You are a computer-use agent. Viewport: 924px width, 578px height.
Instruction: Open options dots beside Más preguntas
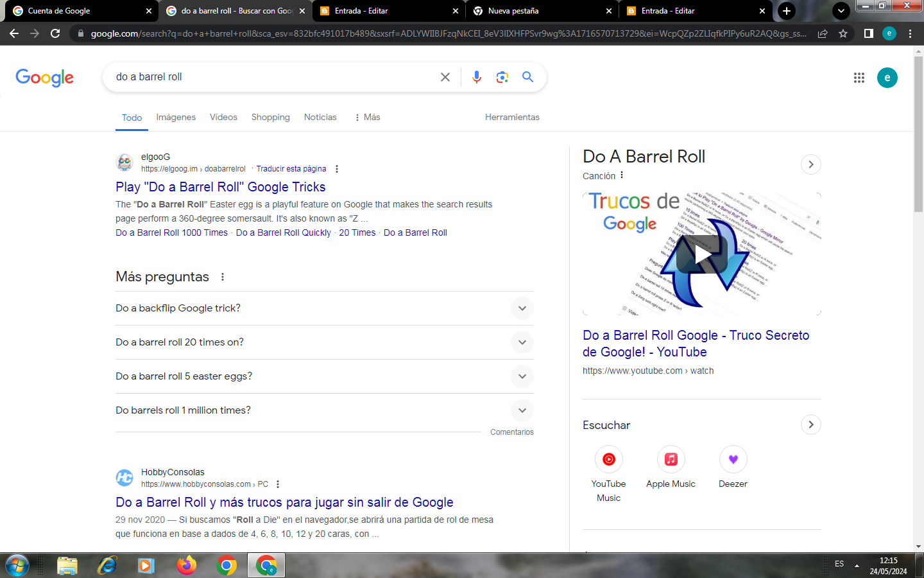click(x=223, y=277)
